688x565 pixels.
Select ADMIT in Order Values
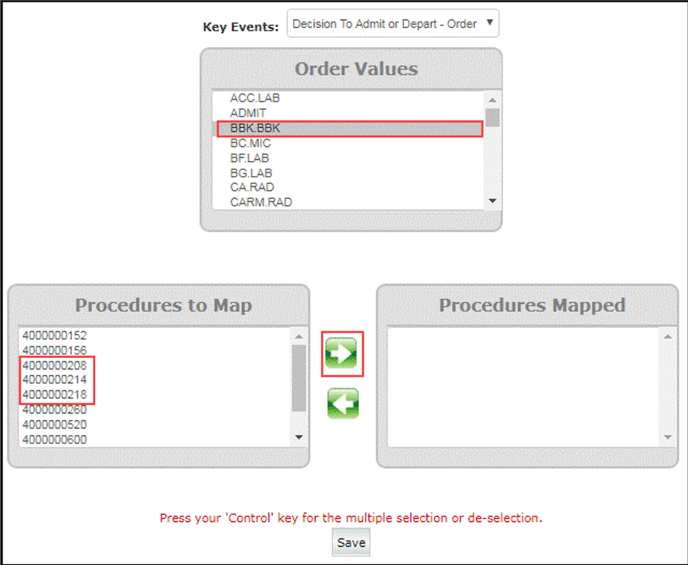350,113
